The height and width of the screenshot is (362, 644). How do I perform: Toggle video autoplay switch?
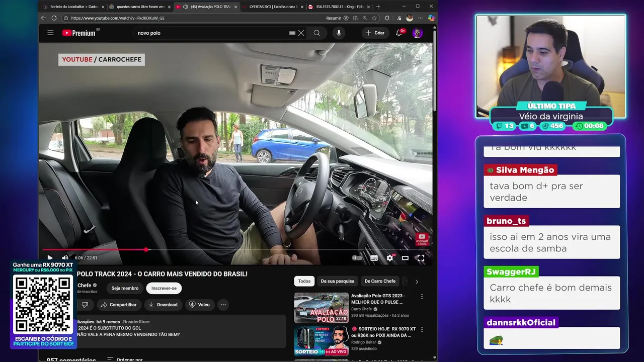point(357,258)
